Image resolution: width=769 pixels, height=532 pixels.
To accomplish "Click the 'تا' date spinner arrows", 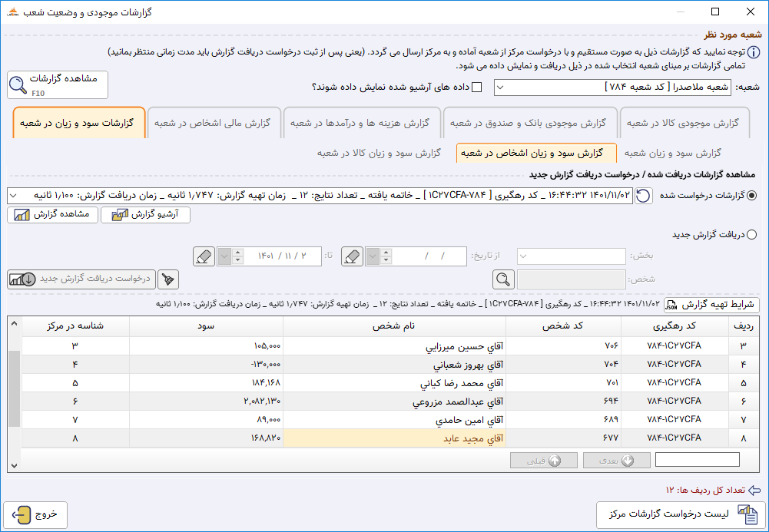I will pyautogui.click(x=238, y=256).
